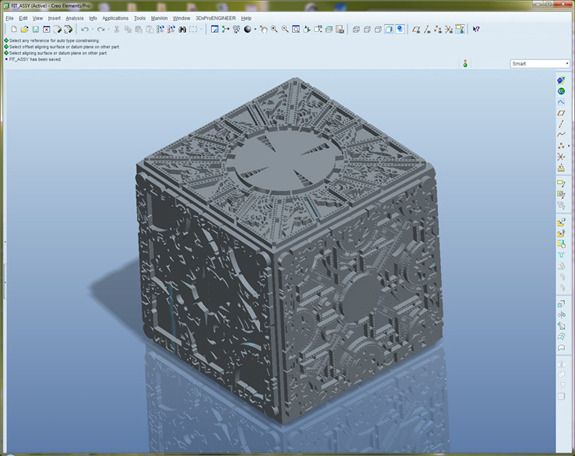Click the View Manager icon

coord(340,29)
